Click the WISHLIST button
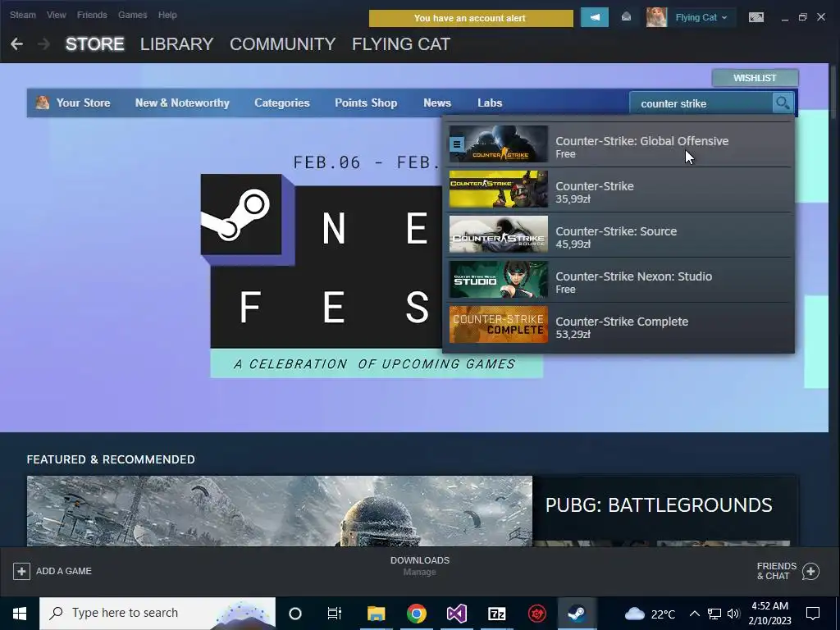 [755, 78]
